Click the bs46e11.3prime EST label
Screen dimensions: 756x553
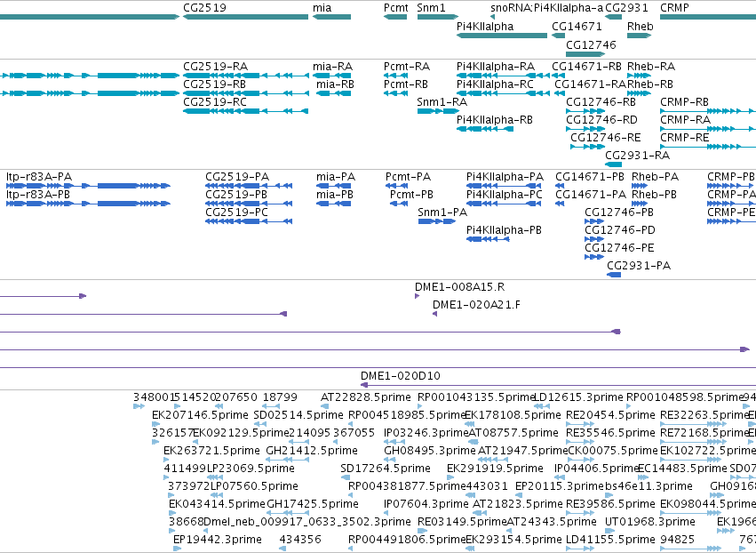(x=649, y=486)
